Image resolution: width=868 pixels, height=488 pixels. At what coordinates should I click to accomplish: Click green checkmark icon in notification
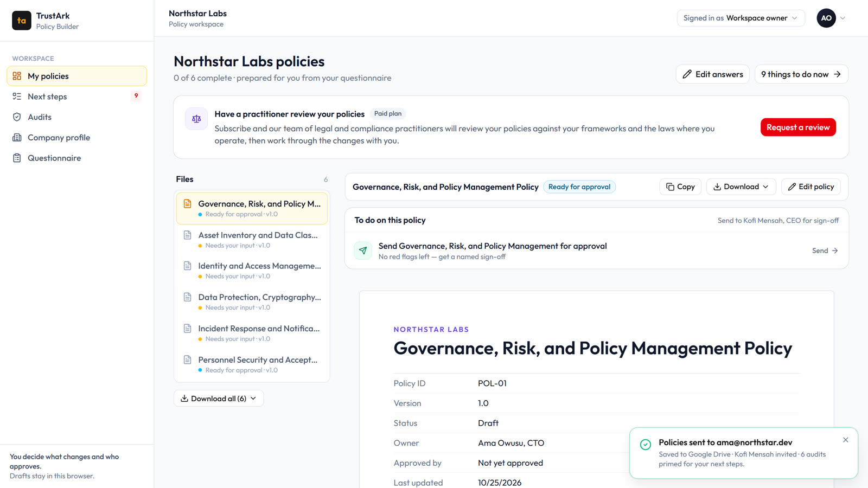pyautogui.click(x=646, y=445)
